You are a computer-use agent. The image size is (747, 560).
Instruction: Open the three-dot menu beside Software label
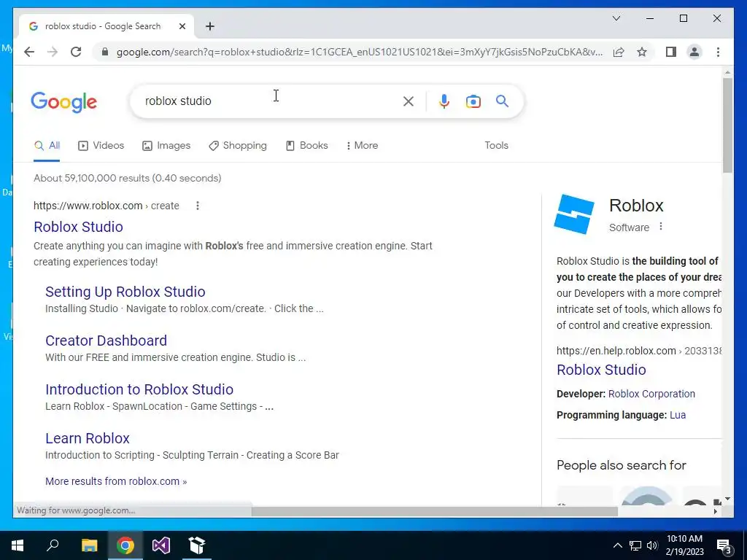(x=661, y=227)
